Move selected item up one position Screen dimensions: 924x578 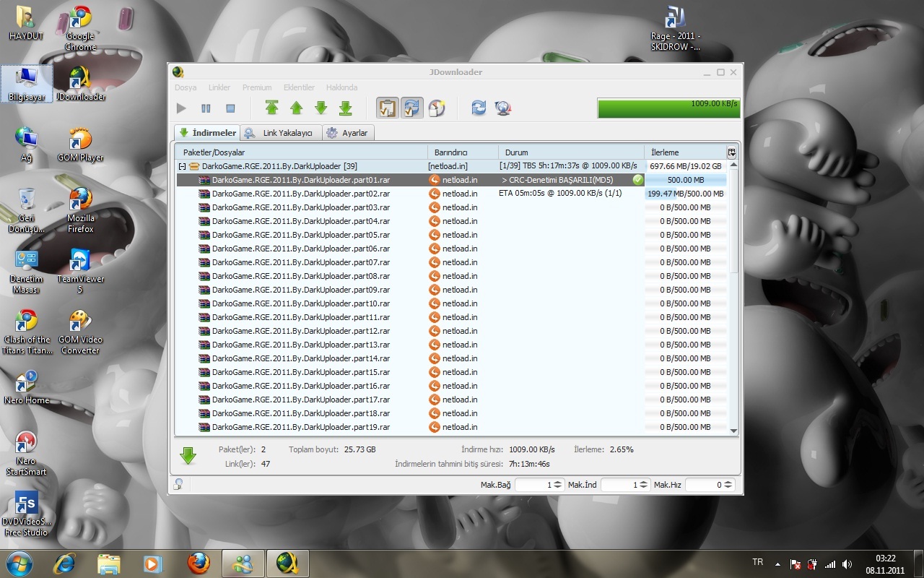[x=296, y=108]
